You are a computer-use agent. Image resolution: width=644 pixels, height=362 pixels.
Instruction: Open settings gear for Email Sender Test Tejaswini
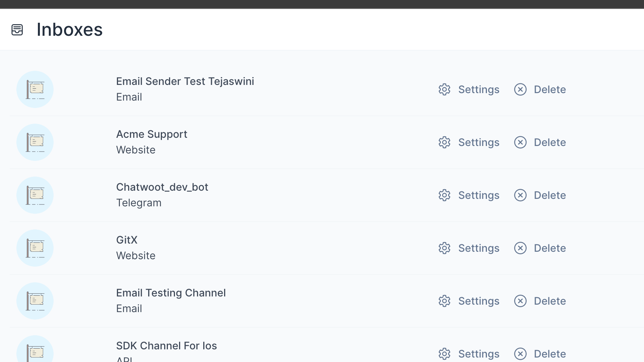(444, 89)
